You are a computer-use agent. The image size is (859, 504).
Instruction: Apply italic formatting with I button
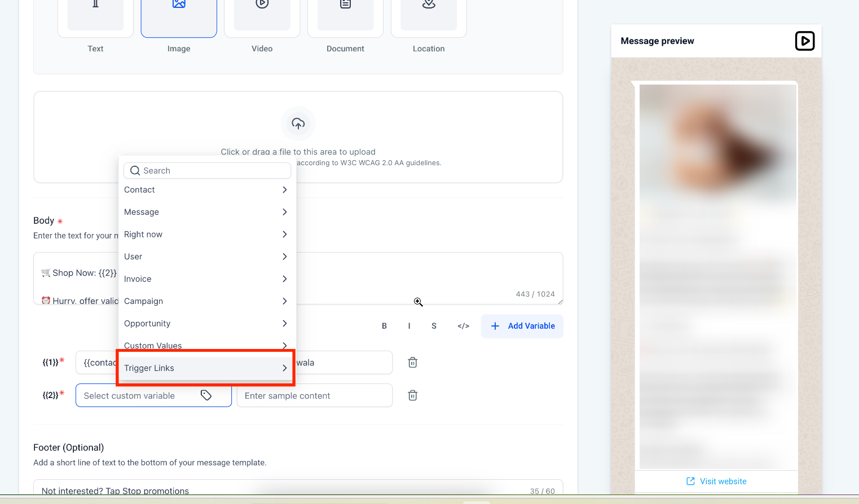pos(409,326)
